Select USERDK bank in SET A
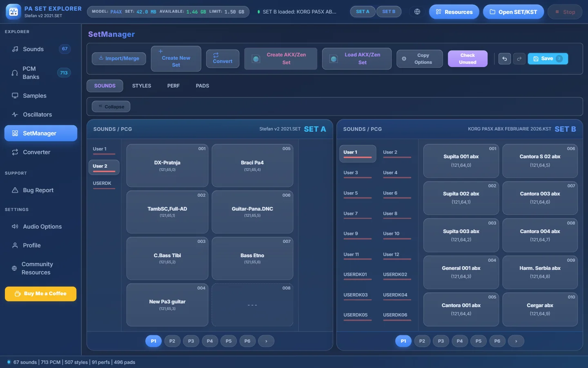588x368 pixels. pos(104,184)
